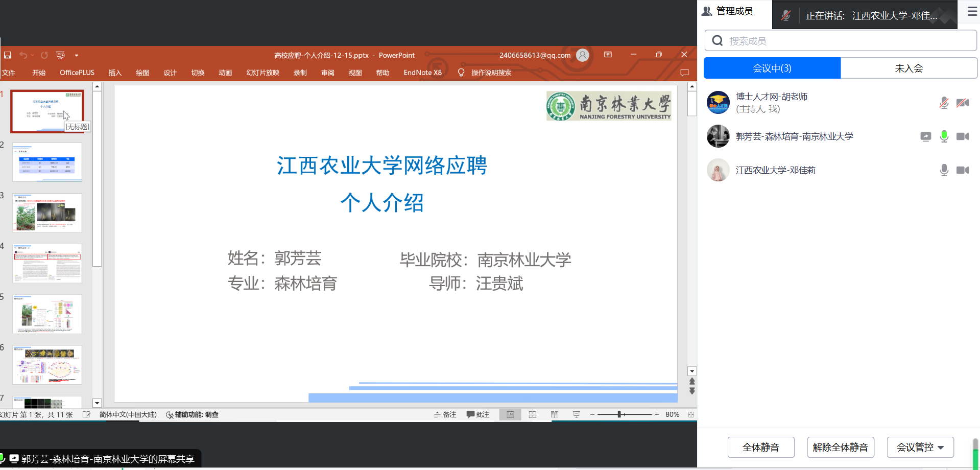Image resolution: width=980 pixels, height=470 pixels.
Task: Switch to the 开始 ribbon tab
Action: pos(39,73)
